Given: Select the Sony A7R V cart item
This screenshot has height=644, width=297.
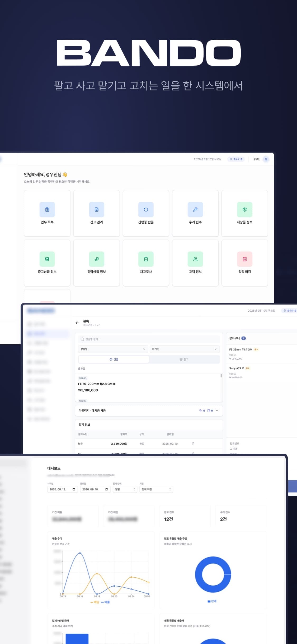Looking at the screenshot, I should (x=236, y=368).
